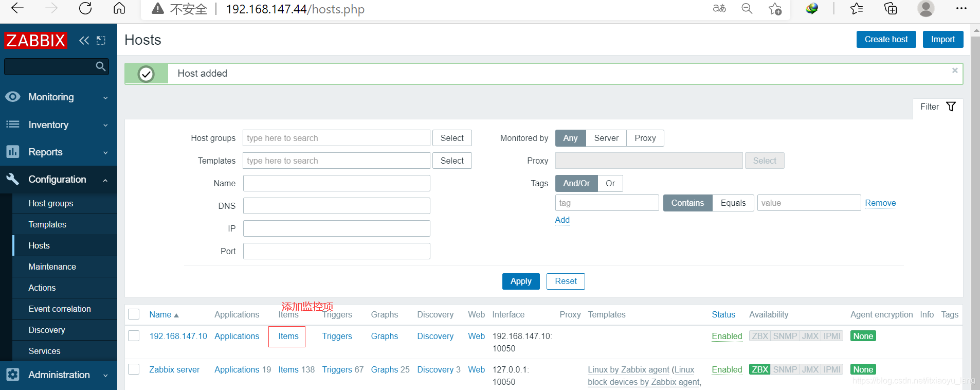Click into the Name filter field
The image size is (980, 390).
tap(337, 183)
